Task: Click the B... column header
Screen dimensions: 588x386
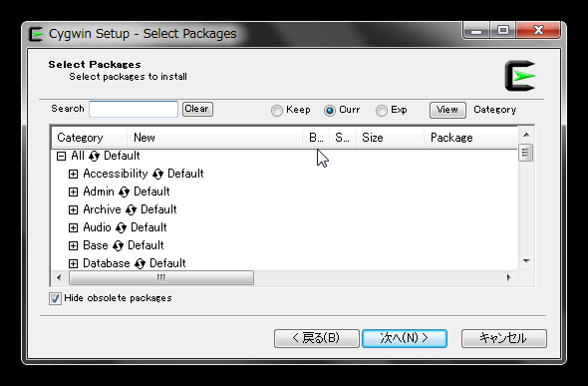Action: coord(316,138)
